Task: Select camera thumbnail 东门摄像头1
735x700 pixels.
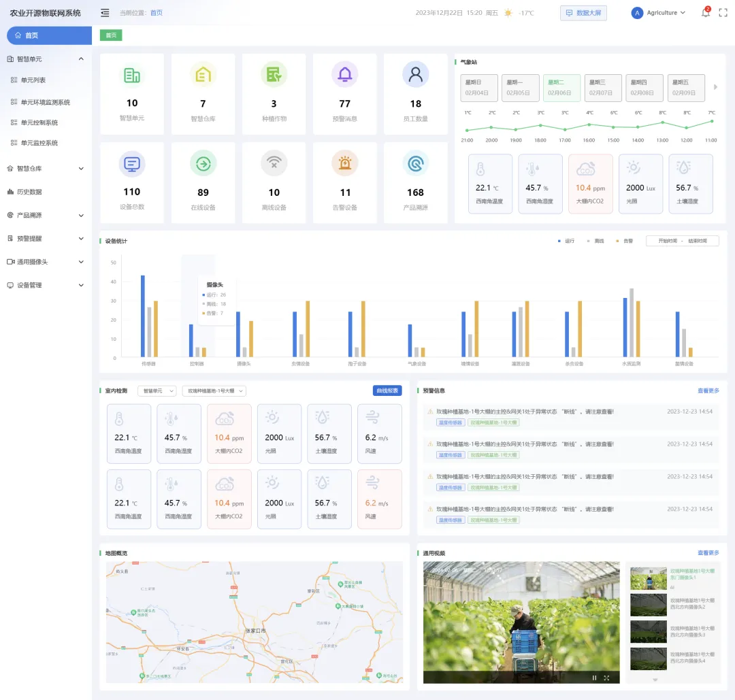Action: [x=649, y=579]
